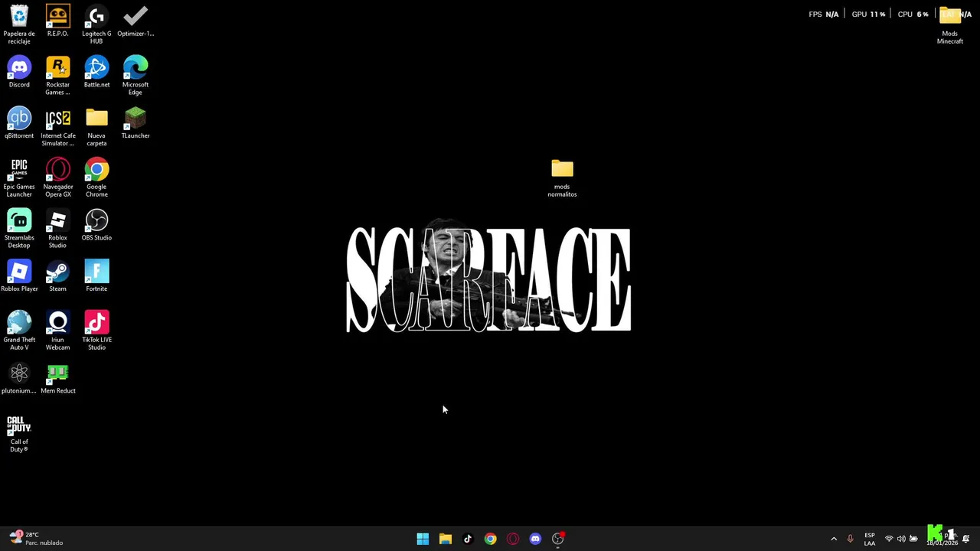Open the volume speaker tray icon
This screenshot has width=980, height=551.
[x=901, y=539]
